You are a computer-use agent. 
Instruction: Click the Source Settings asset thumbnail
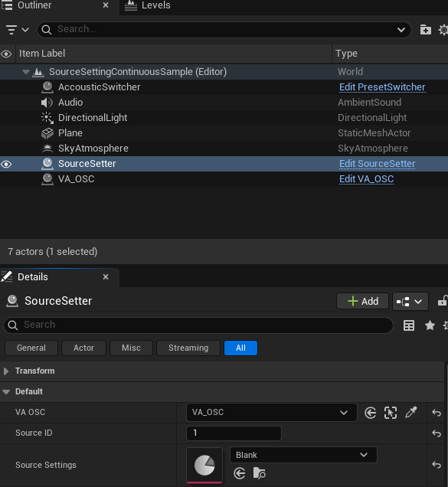(x=204, y=466)
